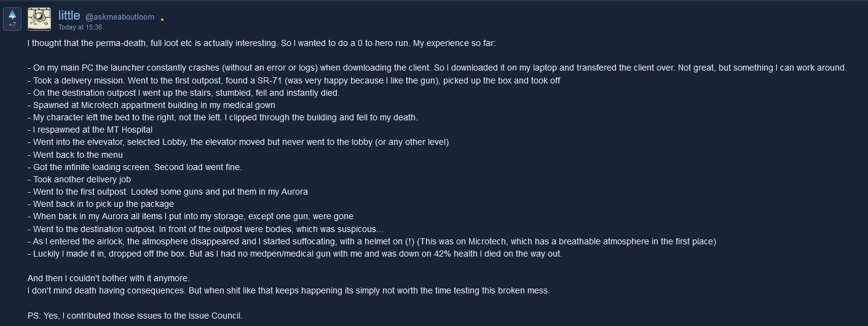Image resolution: width=868 pixels, height=326 pixels.
Task: Click the line about suffocating in the airlock
Action: [x=372, y=241]
